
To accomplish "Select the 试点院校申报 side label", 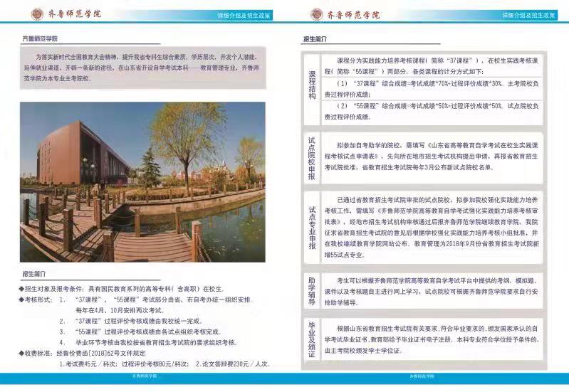I will tap(312, 159).
